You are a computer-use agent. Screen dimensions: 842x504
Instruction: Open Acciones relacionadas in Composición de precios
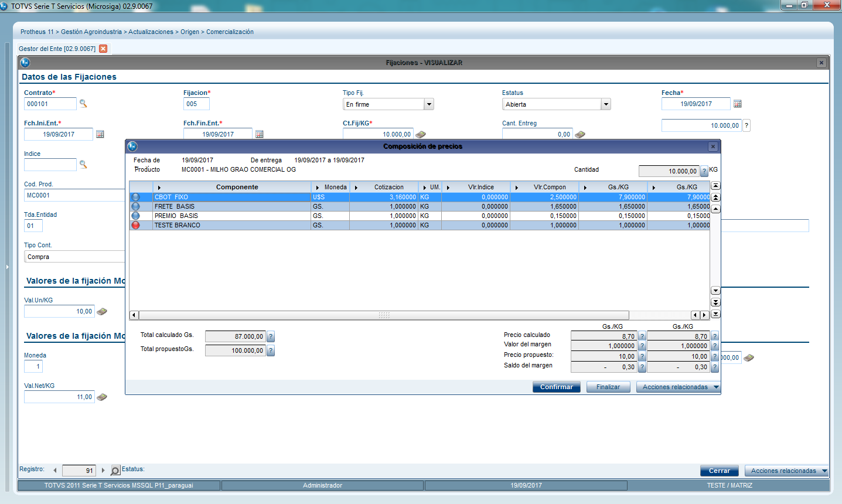[679, 387]
